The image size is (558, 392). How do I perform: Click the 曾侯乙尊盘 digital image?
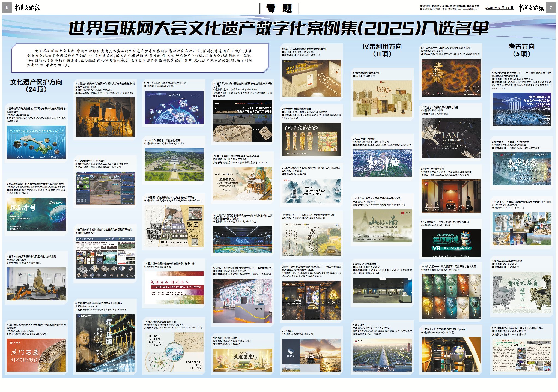pos(521,292)
